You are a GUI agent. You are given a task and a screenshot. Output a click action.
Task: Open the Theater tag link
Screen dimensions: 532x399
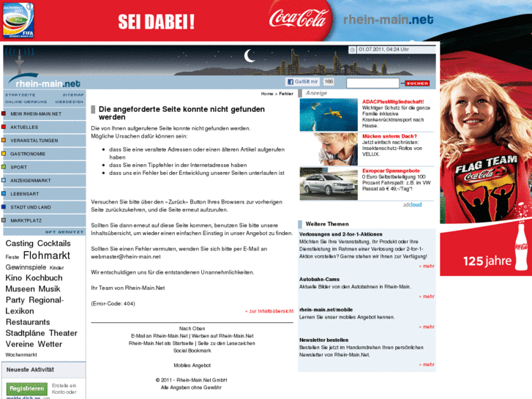tap(61, 333)
